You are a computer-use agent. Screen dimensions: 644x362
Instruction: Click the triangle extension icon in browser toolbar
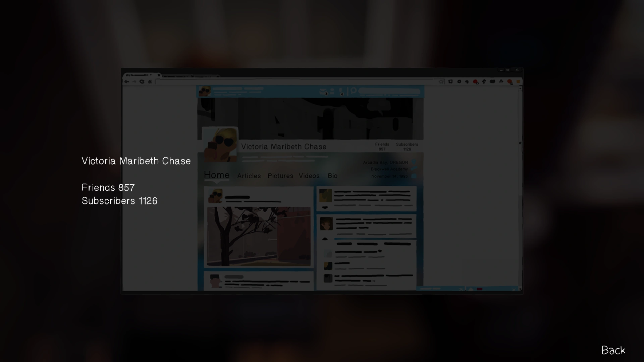pos(501,81)
